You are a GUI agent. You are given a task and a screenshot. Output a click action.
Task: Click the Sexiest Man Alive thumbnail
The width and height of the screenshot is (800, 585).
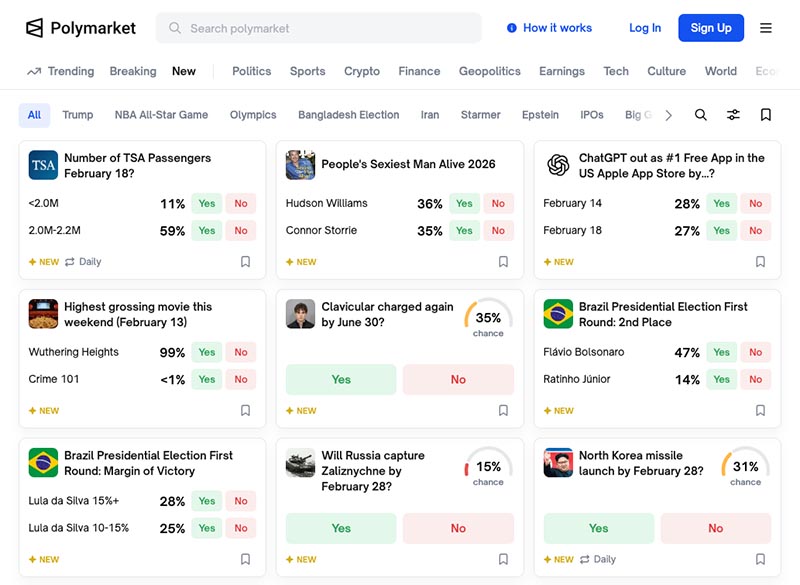point(301,165)
